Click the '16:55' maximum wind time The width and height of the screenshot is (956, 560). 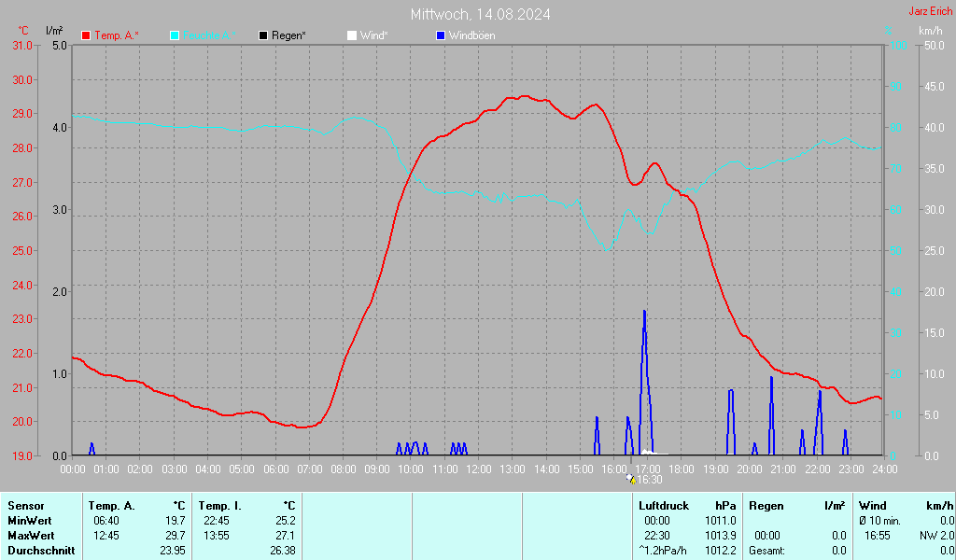[x=878, y=536]
